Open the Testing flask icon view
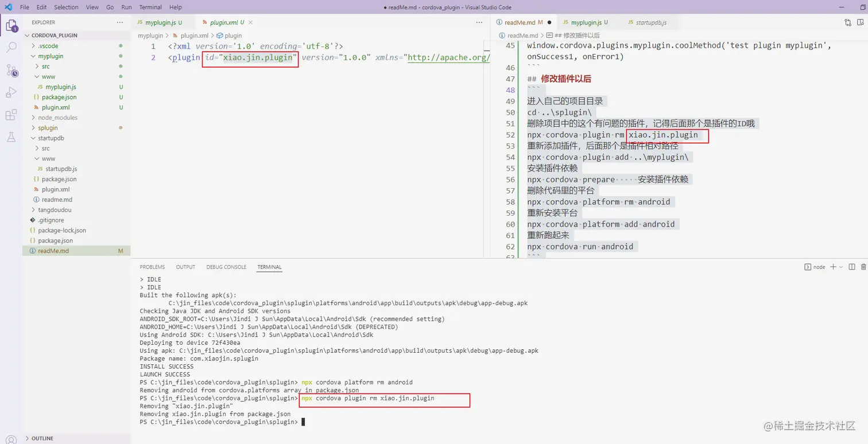This screenshot has height=444, width=868. click(x=11, y=137)
